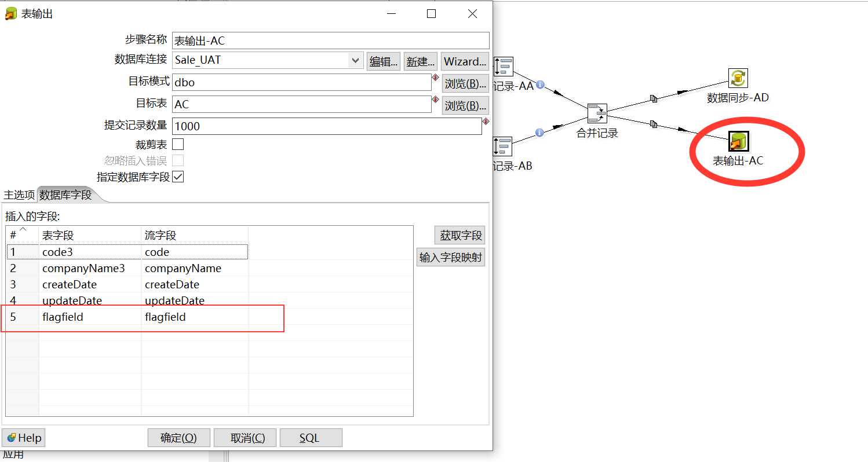Click the 记录-AA sort step icon
The height and width of the screenshot is (462, 868).
[x=503, y=67]
